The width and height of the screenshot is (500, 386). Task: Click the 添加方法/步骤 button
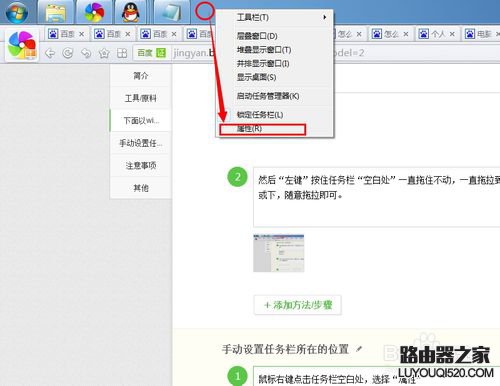tap(298, 305)
